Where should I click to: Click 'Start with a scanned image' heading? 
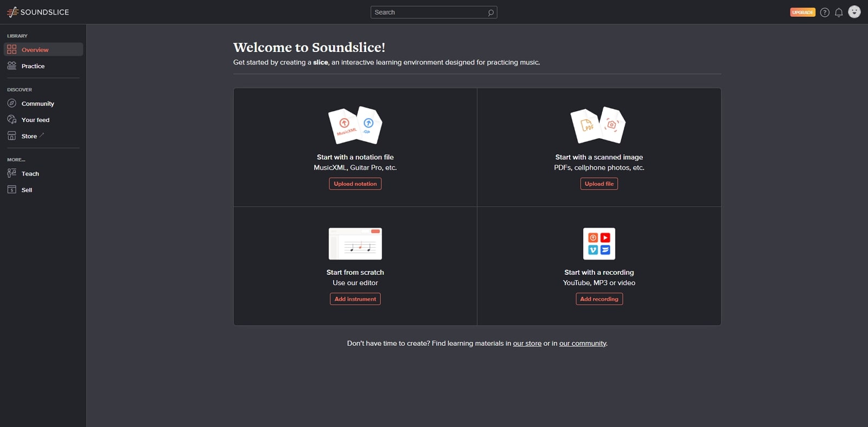tap(599, 157)
